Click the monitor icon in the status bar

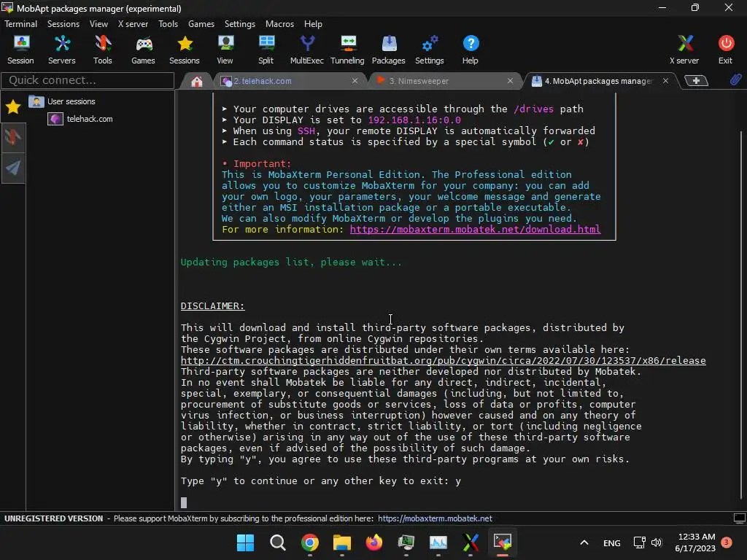point(740,518)
